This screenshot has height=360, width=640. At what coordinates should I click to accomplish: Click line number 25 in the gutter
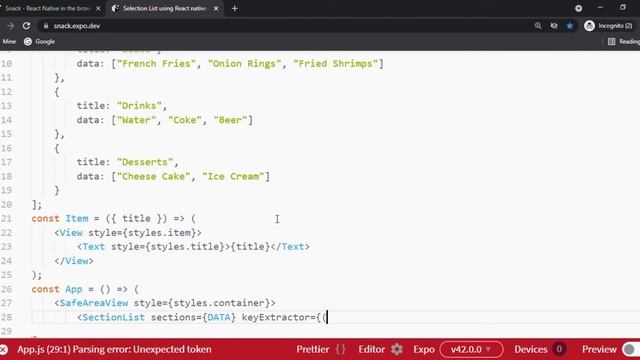pyautogui.click(x=6, y=275)
